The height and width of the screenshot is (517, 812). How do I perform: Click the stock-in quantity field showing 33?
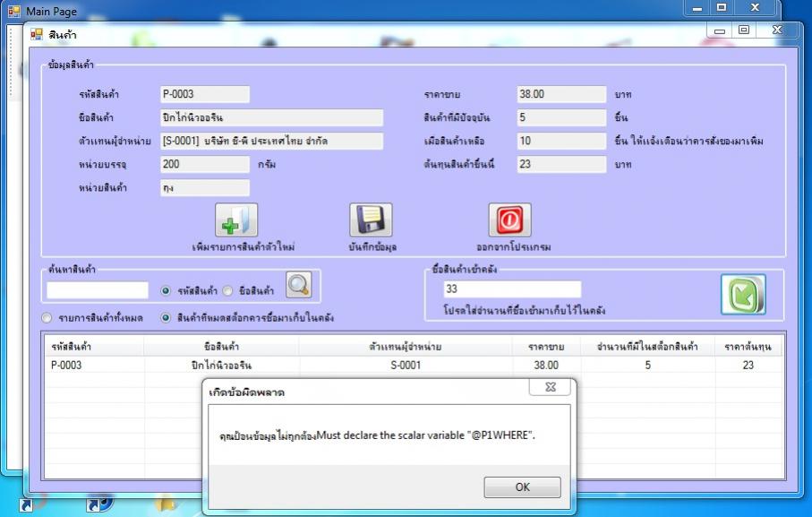[x=512, y=289]
